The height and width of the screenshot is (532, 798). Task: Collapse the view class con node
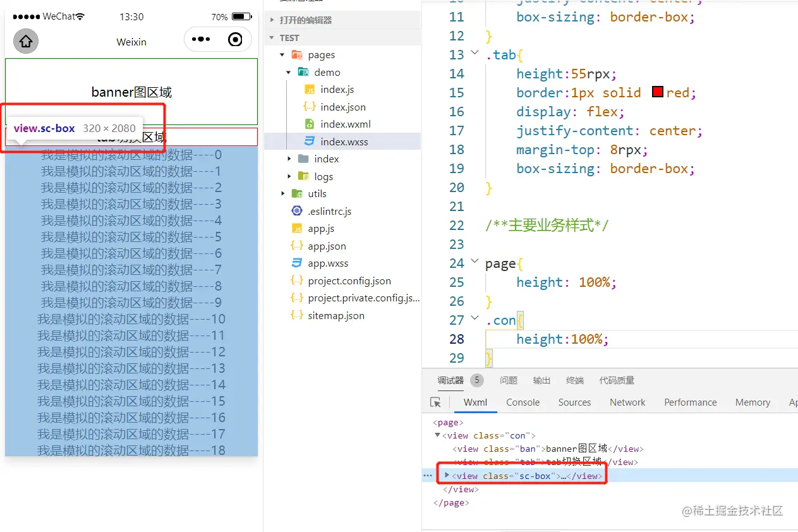(437, 435)
